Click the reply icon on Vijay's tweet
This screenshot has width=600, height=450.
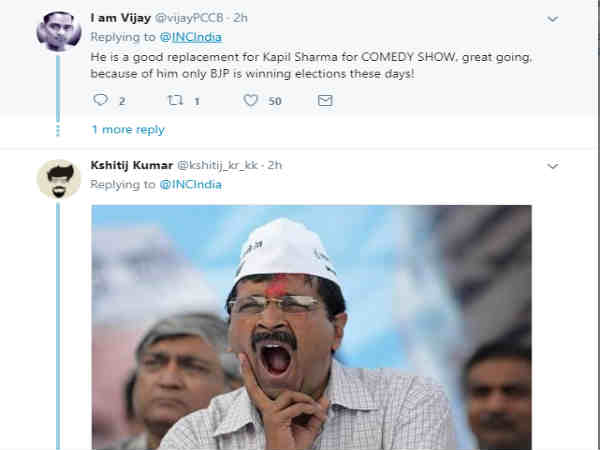coord(100,101)
